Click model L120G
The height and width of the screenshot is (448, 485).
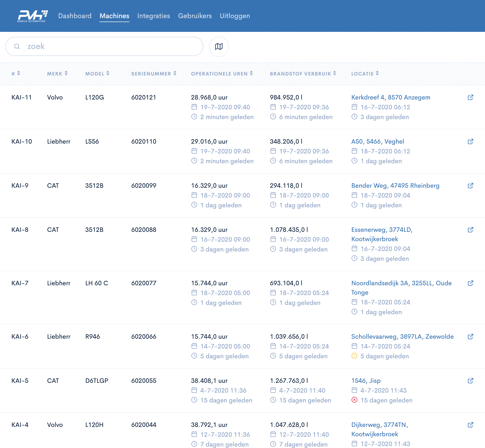click(95, 98)
